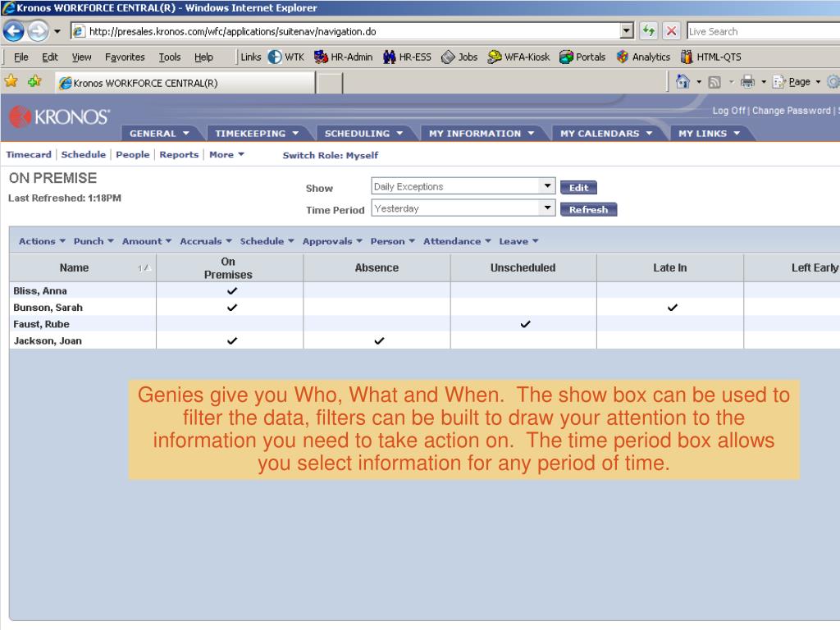Select the row for Faust, Rube
This screenshot has width=840, height=630.
tap(424, 324)
